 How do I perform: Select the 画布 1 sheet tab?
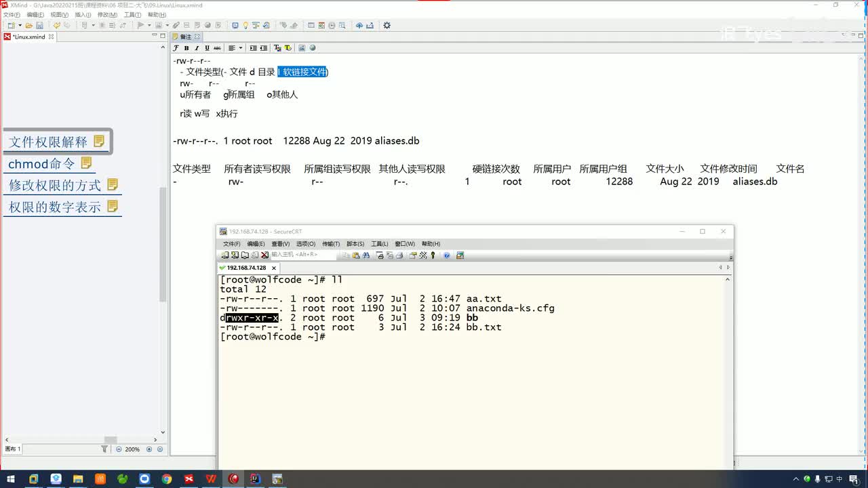click(x=13, y=449)
